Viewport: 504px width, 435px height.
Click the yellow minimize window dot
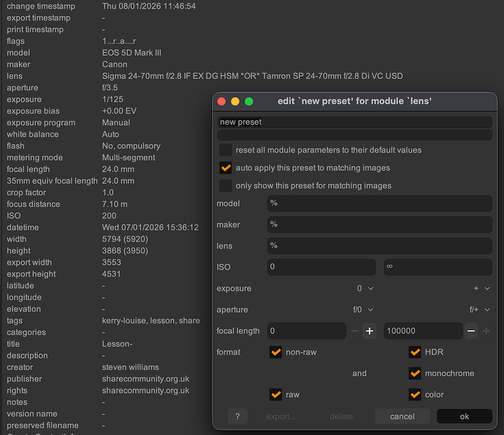[234, 101]
